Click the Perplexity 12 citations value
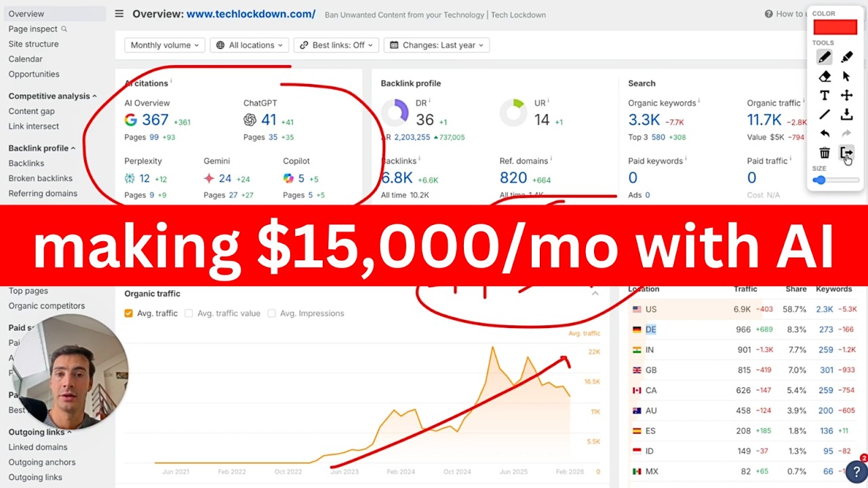This screenshot has width=868, height=488. click(x=144, y=179)
